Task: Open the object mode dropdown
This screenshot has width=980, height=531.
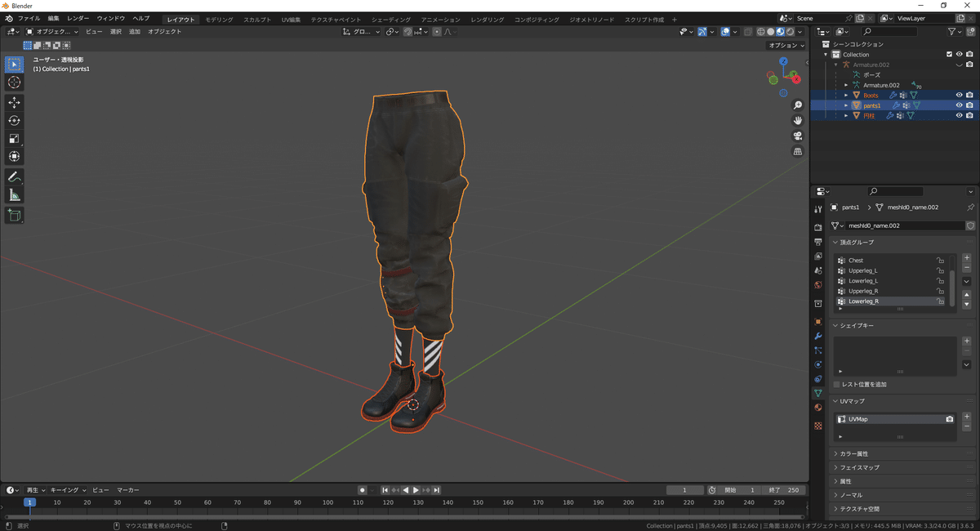Action: click(x=52, y=32)
